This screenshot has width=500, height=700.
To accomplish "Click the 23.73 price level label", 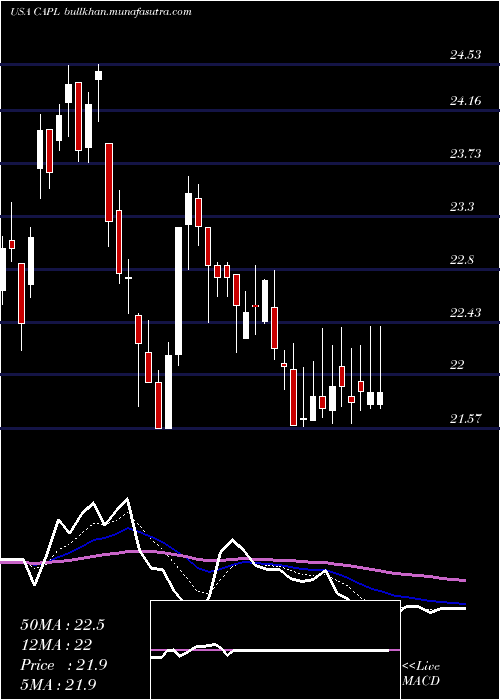I will click(466, 154).
